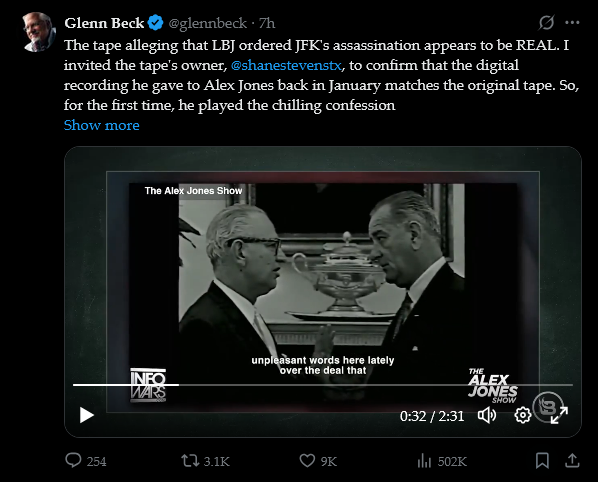The image size is (598, 482).
Task: Reply to the post with 254 comments
Action: click(x=85, y=461)
